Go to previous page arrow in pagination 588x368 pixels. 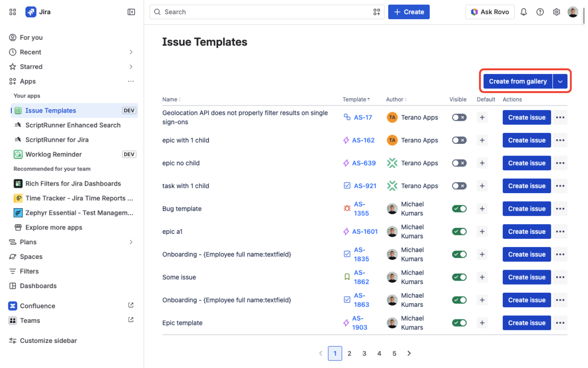[321, 353]
